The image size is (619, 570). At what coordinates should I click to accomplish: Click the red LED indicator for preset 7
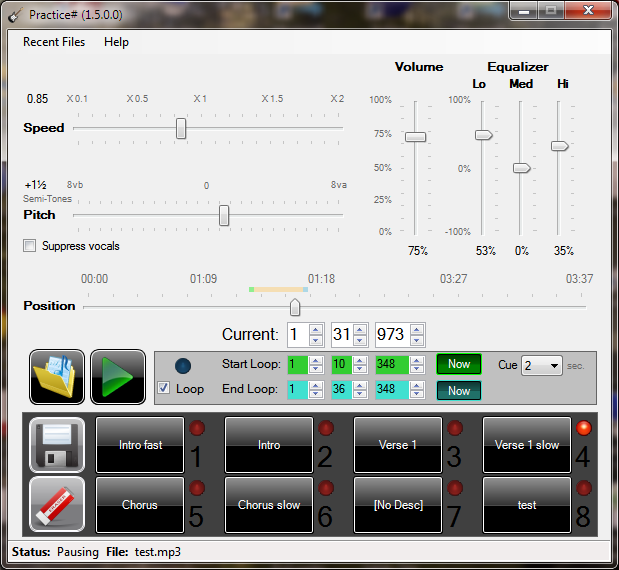pos(454,488)
